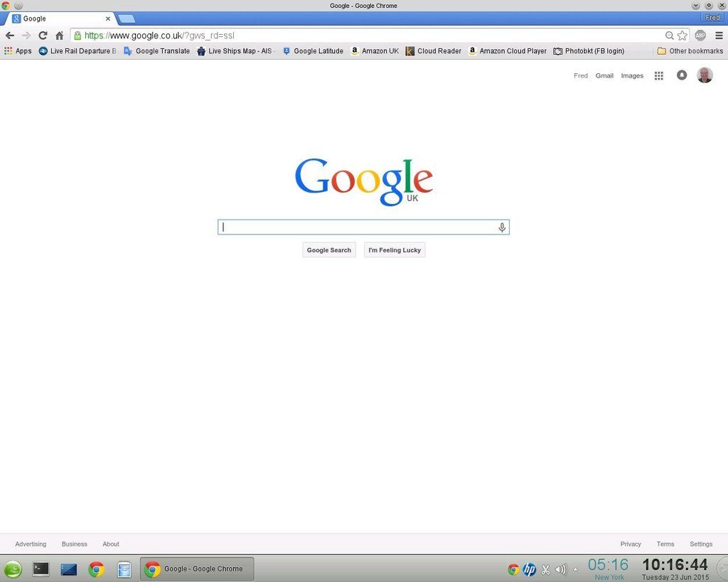Open Live Ships Map - AIS bookmark

(x=235, y=51)
